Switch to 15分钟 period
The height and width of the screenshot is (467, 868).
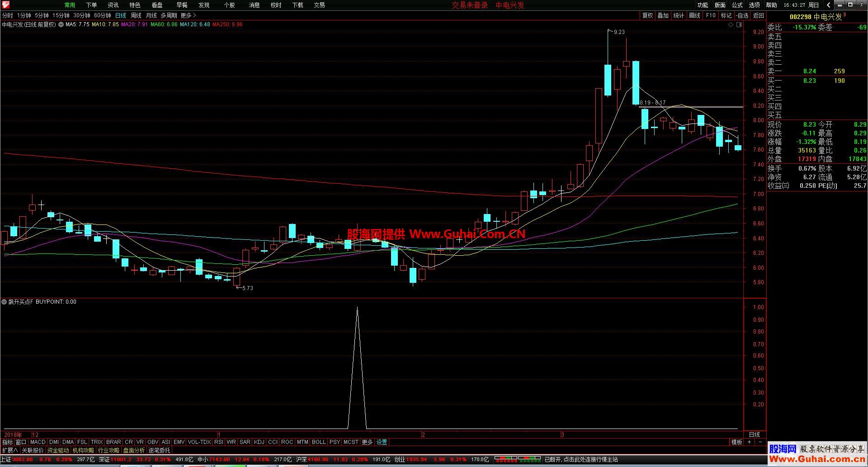61,15
